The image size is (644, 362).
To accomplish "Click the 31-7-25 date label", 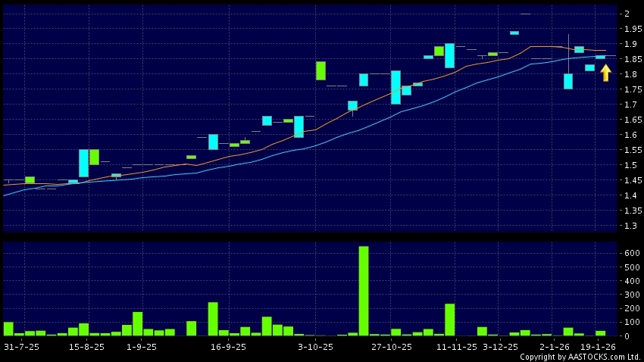I will pyautogui.click(x=22, y=347).
